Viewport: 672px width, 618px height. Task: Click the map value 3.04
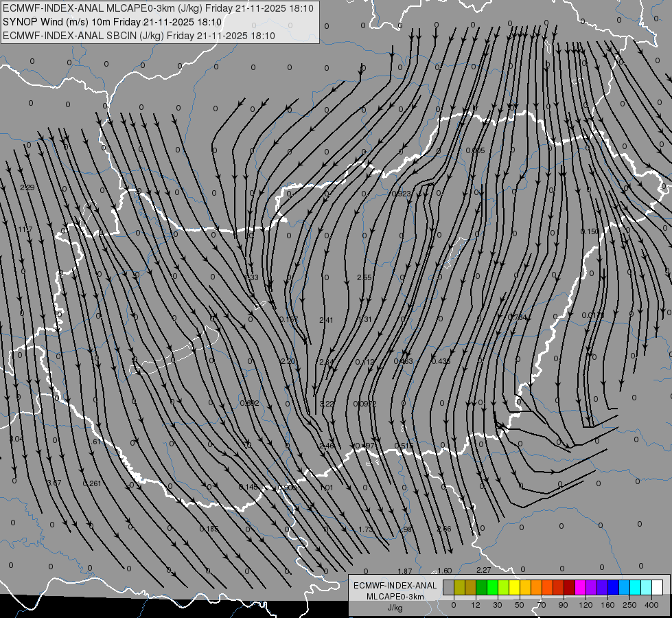click(16, 439)
